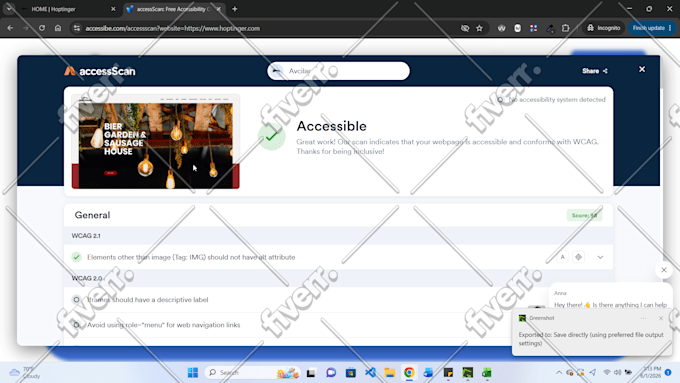Open Greenshot notification options menu

[x=644, y=318]
